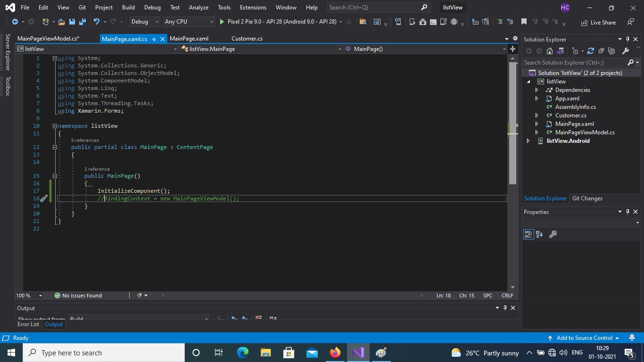The image size is (644, 362).
Task: Click the Properties panel Alphabetical sort icon
Action: click(540, 234)
